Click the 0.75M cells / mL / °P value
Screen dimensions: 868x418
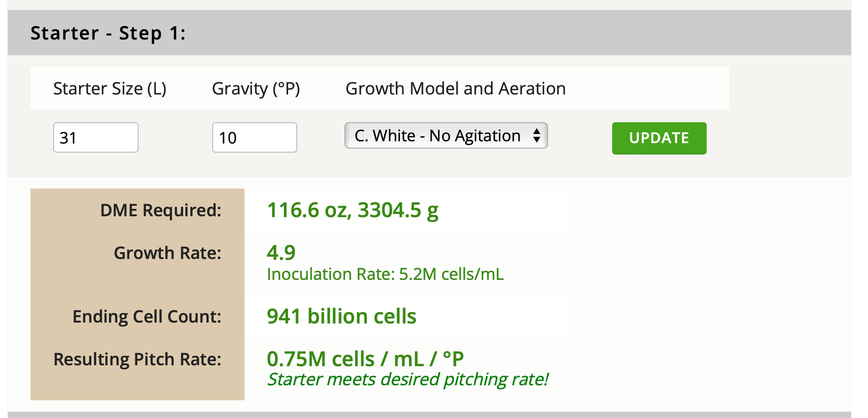click(365, 359)
